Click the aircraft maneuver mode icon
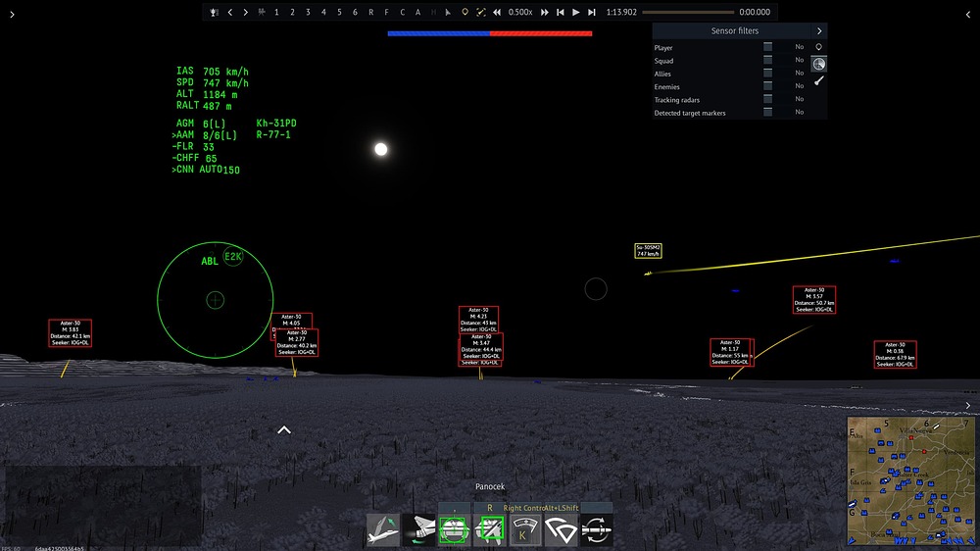This screenshot has width=980, height=551. (x=382, y=530)
